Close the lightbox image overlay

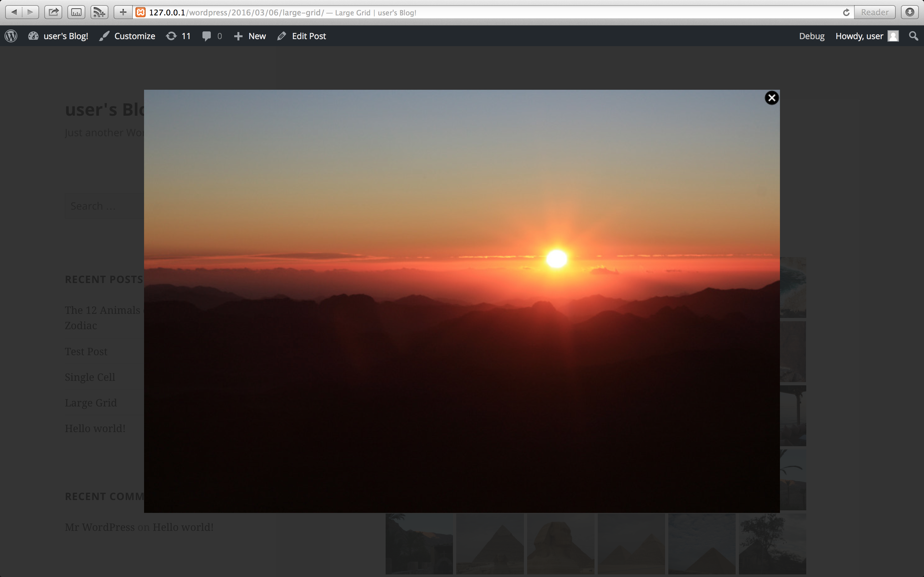point(771,98)
